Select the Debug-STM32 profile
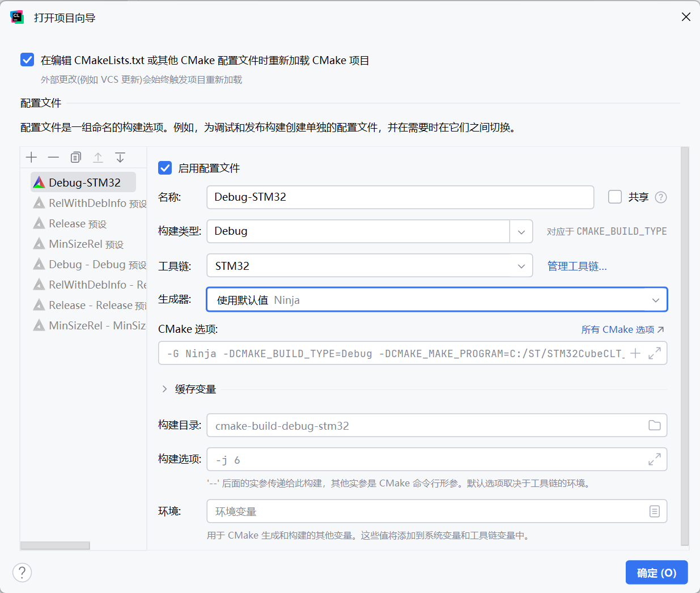 pos(83,183)
